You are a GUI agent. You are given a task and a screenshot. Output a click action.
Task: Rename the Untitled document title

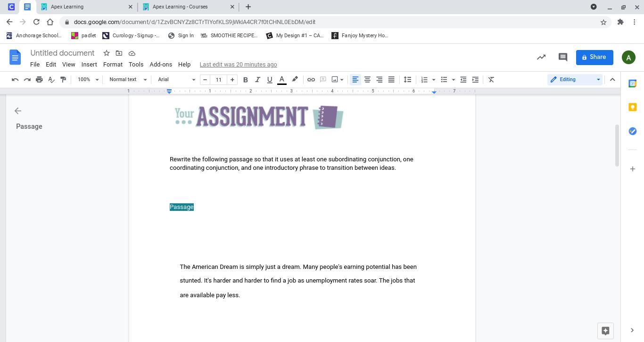63,53
